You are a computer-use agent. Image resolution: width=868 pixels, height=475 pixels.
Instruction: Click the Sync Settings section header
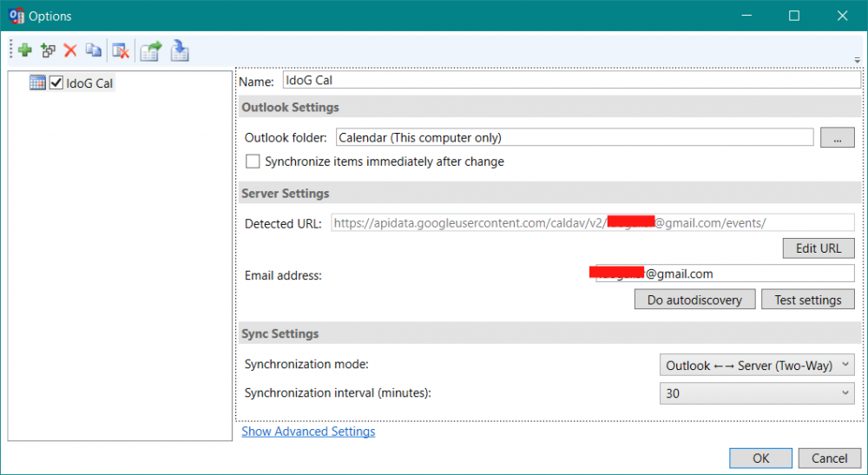[550, 333]
